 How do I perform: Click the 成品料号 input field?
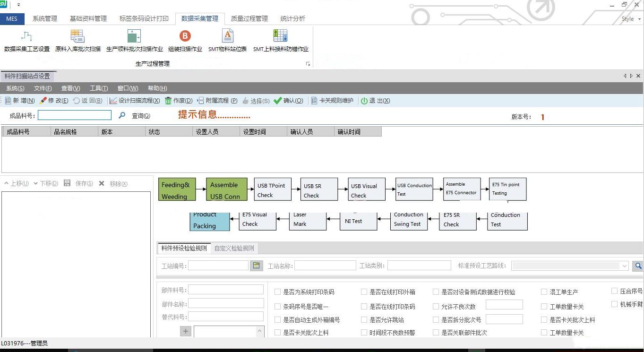tap(75, 115)
